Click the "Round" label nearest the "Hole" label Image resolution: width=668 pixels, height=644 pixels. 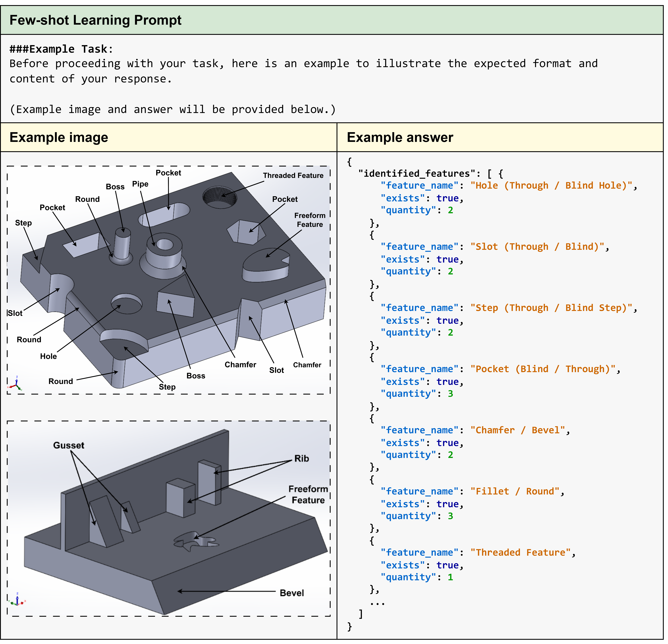click(x=29, y=340)
